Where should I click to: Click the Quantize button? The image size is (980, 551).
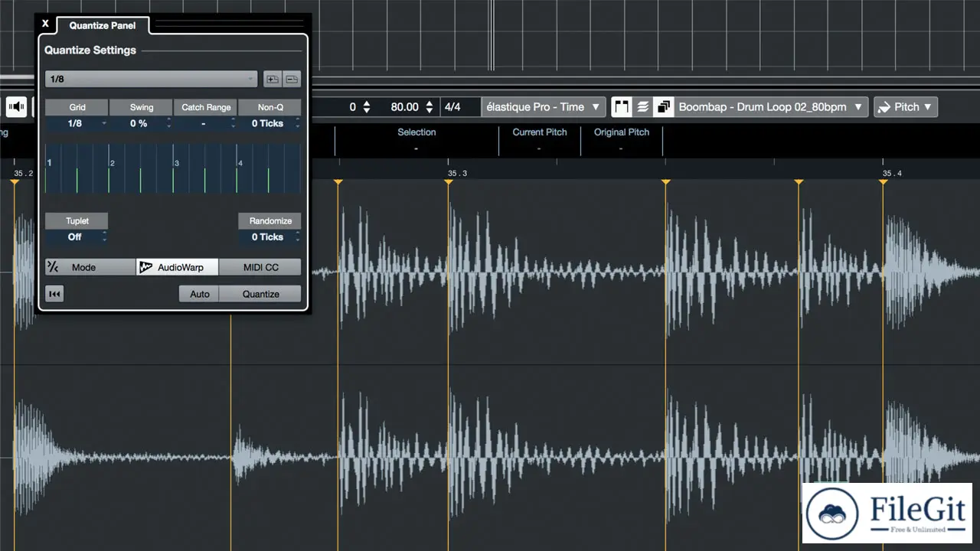[x=260, y=294]
